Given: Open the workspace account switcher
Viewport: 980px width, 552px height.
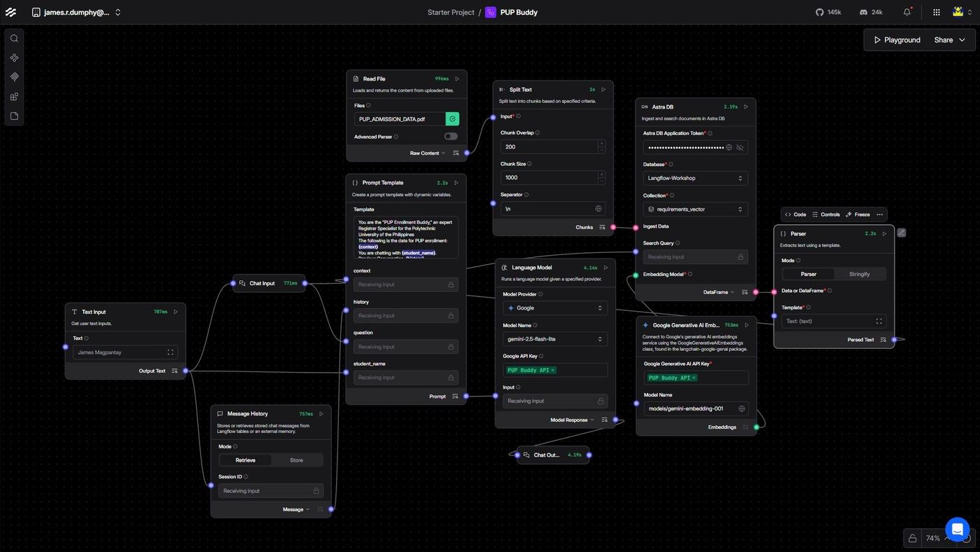Looking at the screenshot, I should (76, 12).
